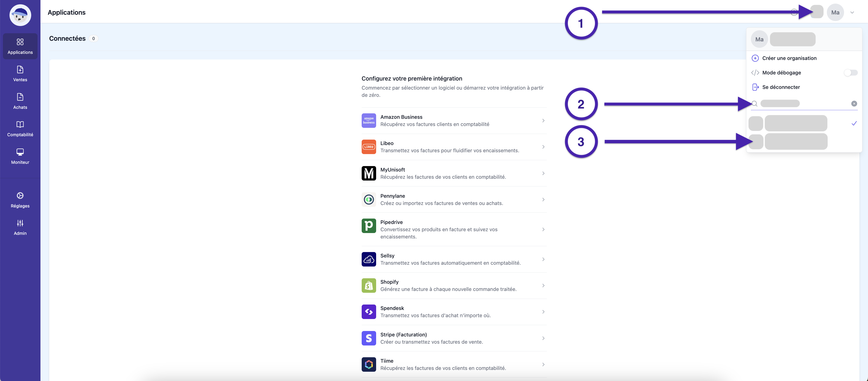
Task: Click the Ma avatar in header
Action: [835, 12]
